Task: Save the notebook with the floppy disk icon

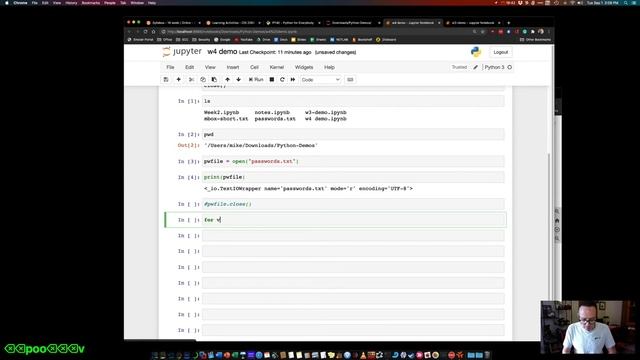Action: (x=166, y=80)
